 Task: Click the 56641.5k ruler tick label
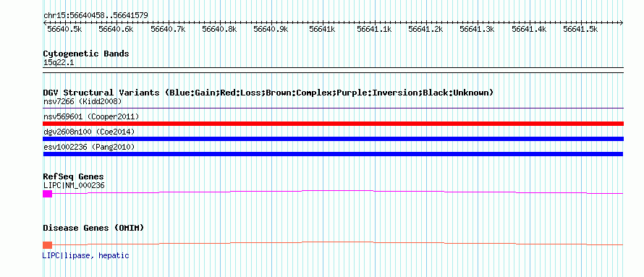[x=580, y=30]
